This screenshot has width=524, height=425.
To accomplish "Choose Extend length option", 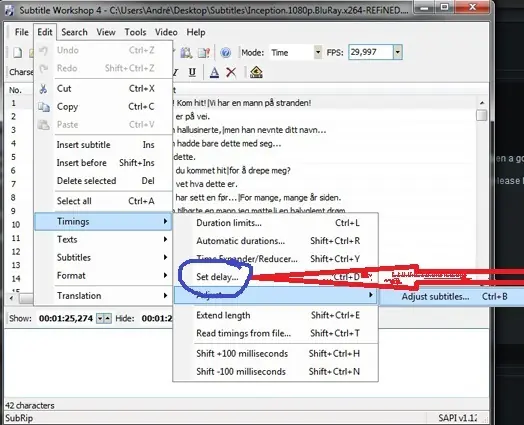I will [x=276, y=315].
